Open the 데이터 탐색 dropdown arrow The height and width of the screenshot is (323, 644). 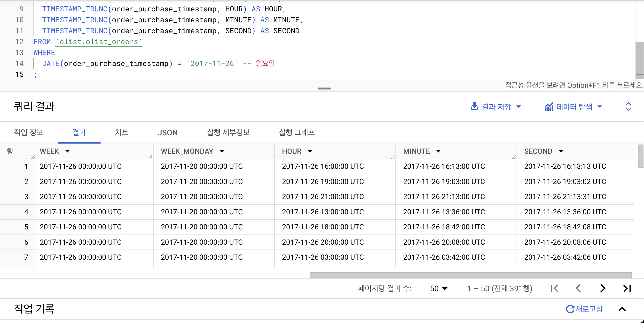point(599,107)
